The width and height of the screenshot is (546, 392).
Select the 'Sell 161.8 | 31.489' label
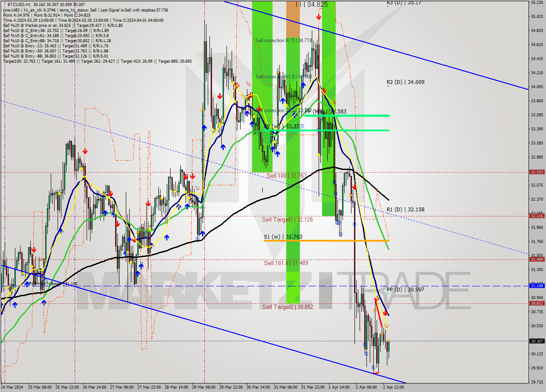click(x=286, y=263)
